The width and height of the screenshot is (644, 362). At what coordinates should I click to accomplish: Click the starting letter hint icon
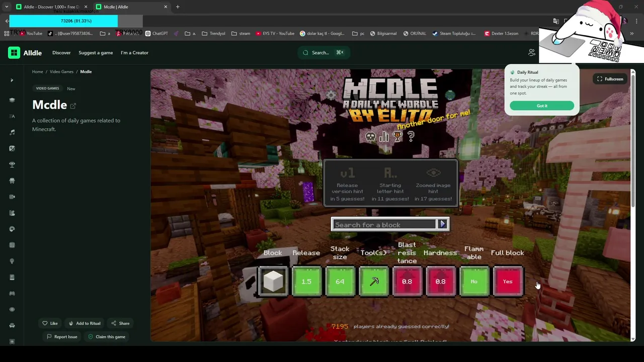[390, 173]
